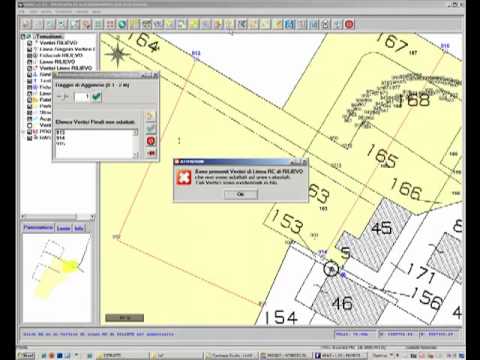This screenshot has width=480, height=360.
Task: Open the Windows Start button
Action: click(26, 356)
